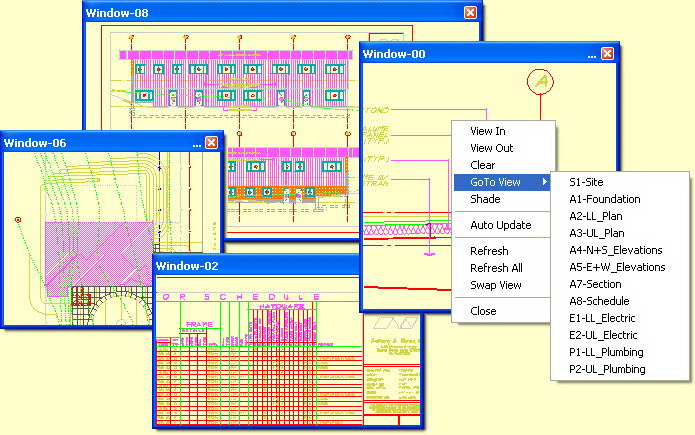Toggle Auto Update in the context menu
Image resolution: width=695 pixels, height=435 pixels.
point(500,225)
